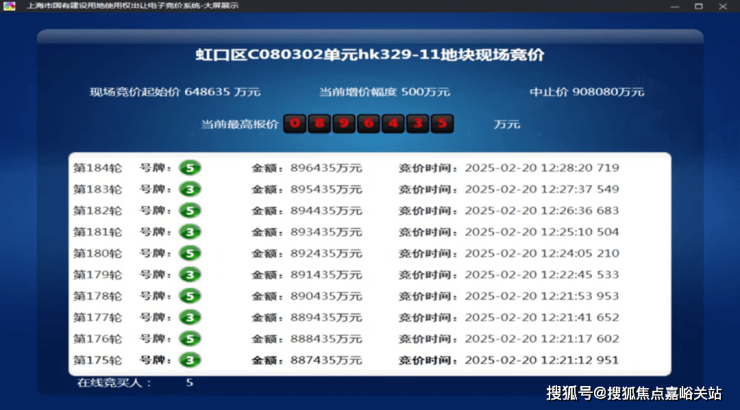
Task: Click the green number 5 badge in round 176
Action: pyautogui.click(x=190, y=339)
